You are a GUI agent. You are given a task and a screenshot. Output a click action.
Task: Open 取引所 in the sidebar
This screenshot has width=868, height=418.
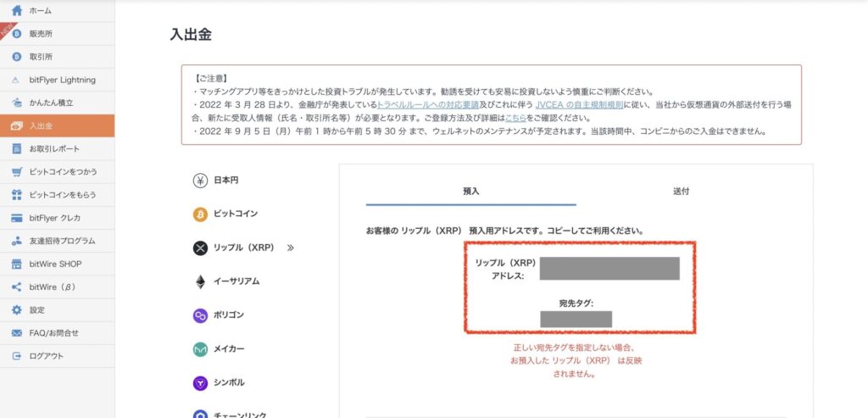point(58,57)
